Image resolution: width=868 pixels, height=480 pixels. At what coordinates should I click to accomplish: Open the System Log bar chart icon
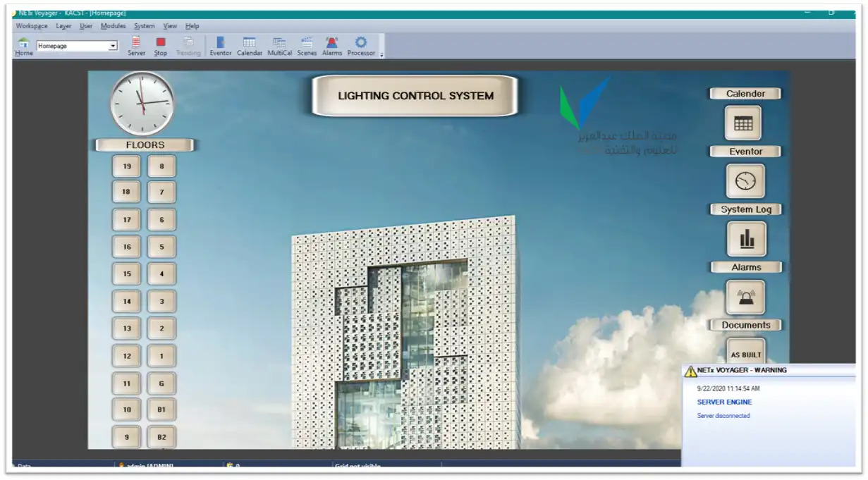coord(746,239)
